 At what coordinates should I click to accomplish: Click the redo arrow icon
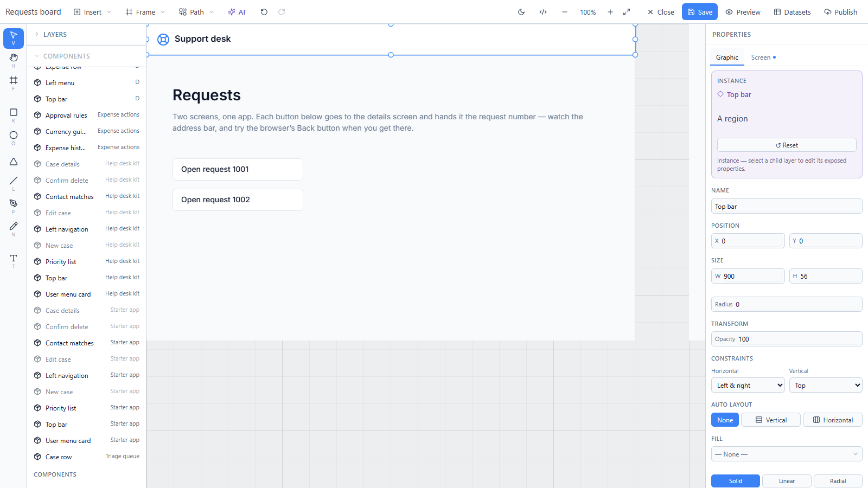282,12
